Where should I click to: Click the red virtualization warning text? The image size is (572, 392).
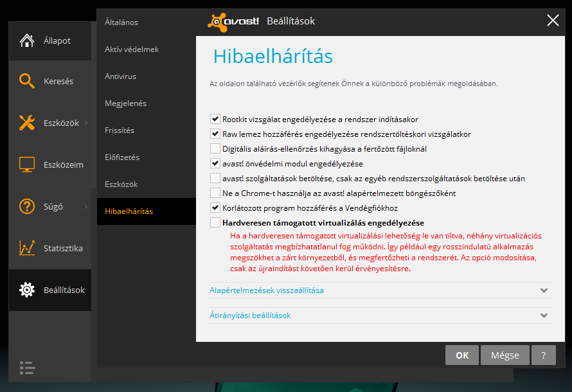click(386, 252)
